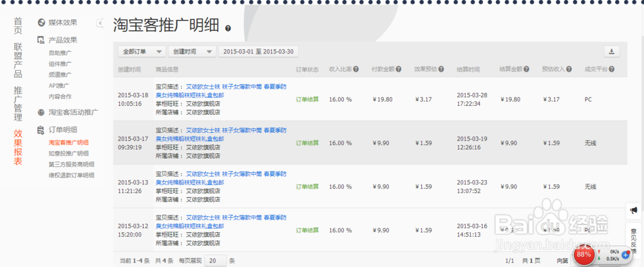The width and height of the screenshot is (644, 267).
Task: Click the 淘宝客活动推广 swirl icon
Action: tap(41, 112)
